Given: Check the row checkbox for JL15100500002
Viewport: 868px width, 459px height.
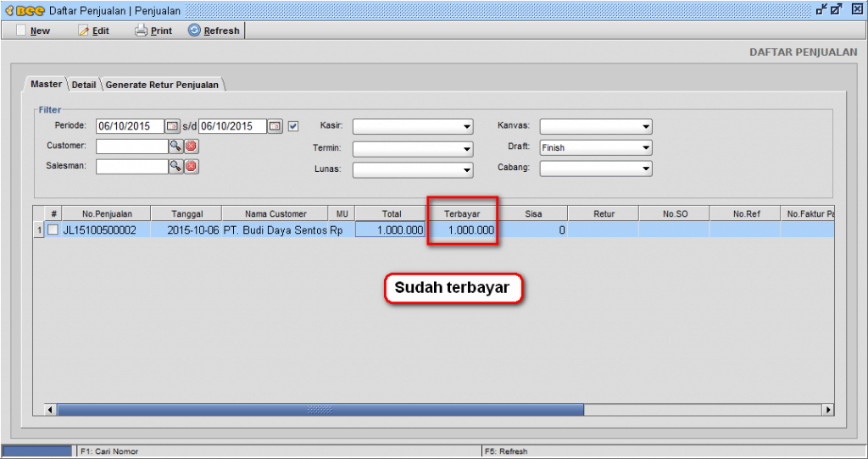Looking at the screenshot, I should (x=53, y=229).
